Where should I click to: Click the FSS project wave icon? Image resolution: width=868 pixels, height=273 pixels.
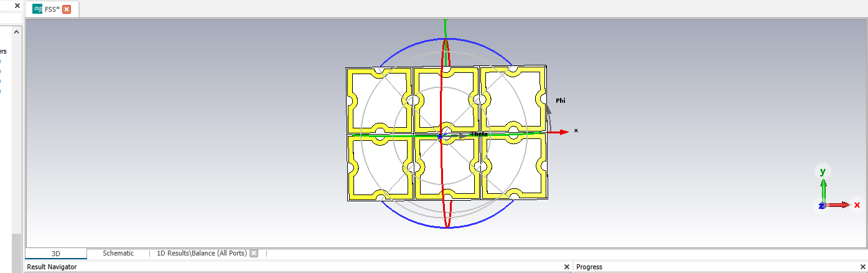[37, 9]
